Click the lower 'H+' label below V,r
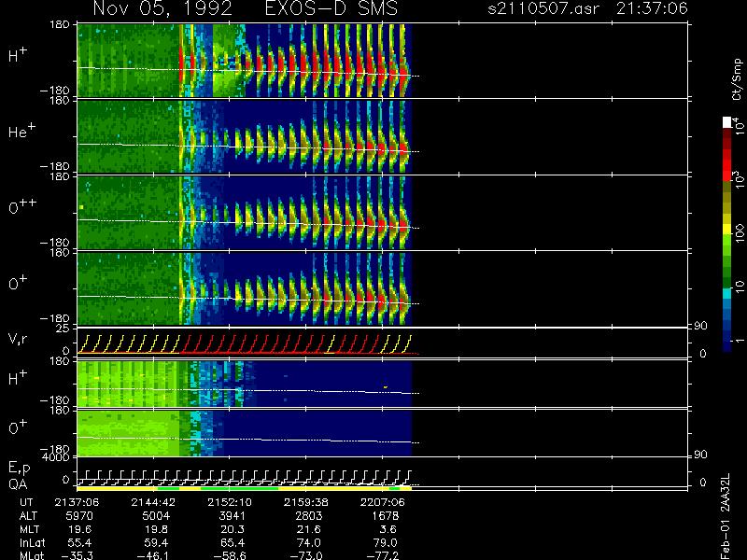747x560 pixels. (18, 378)
